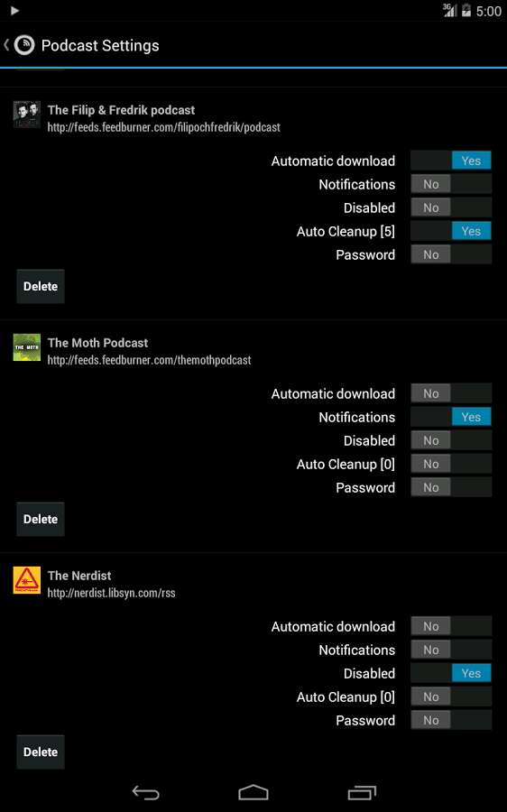Enable Automatic download for The Nerdist
The height and width of the screenshot is (812, 507).
tap(451, 626)
